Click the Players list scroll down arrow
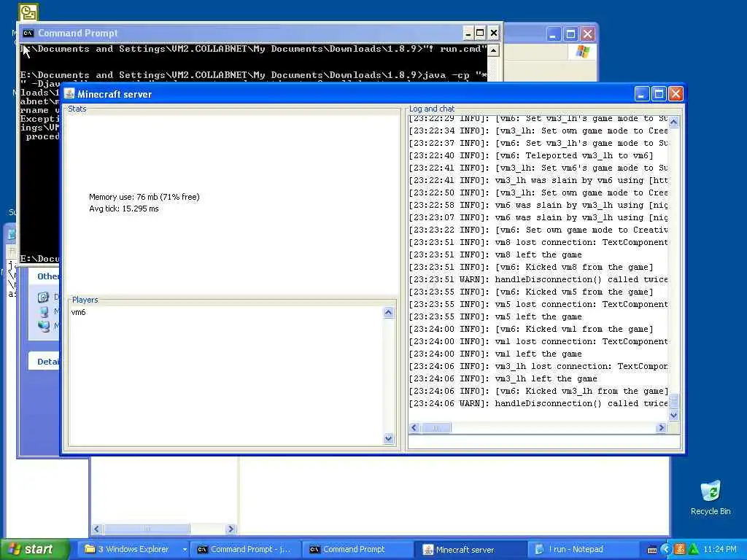This screenshot has width=747, height=560. [x=388, y=438]
